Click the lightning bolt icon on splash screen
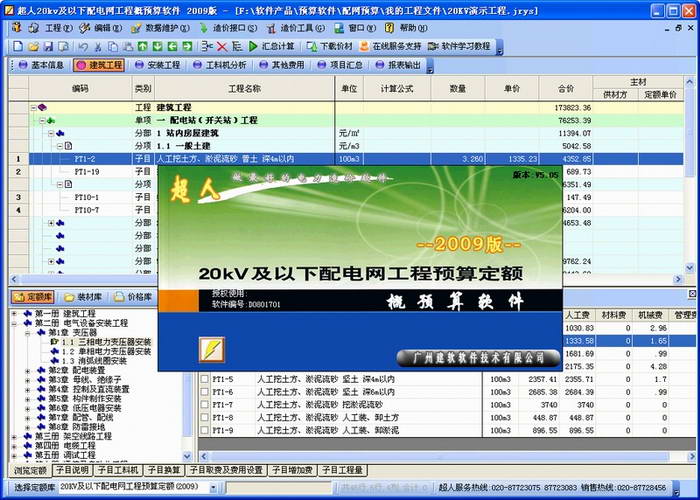The width and height of the screenshot is (700, 500). tap(212, 349)
